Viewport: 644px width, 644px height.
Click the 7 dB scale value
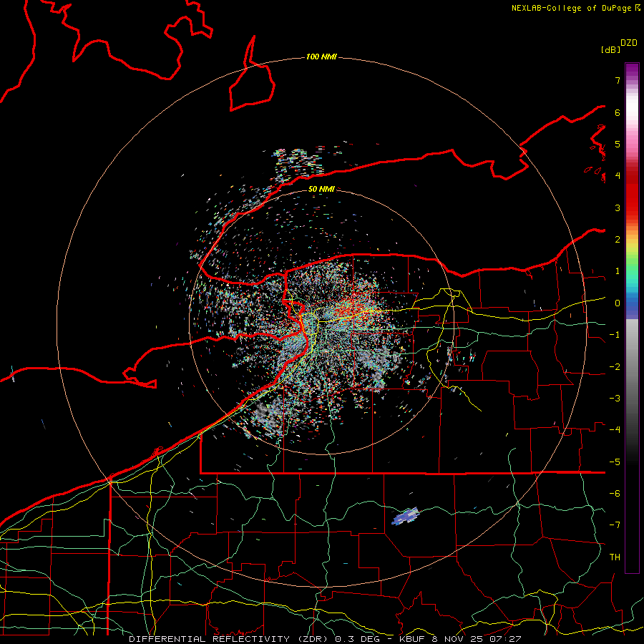click(618, 80)
